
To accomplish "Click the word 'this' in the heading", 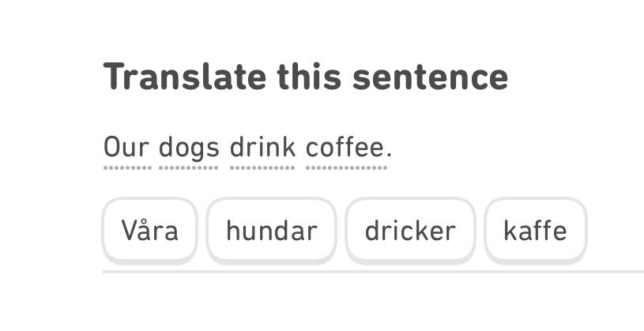I will pos(309,77).
